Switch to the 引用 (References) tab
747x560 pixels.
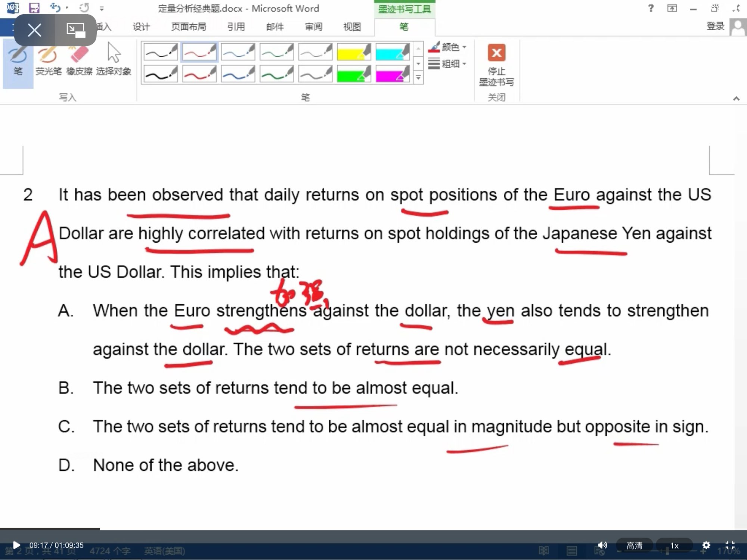[x=236, y=27]
